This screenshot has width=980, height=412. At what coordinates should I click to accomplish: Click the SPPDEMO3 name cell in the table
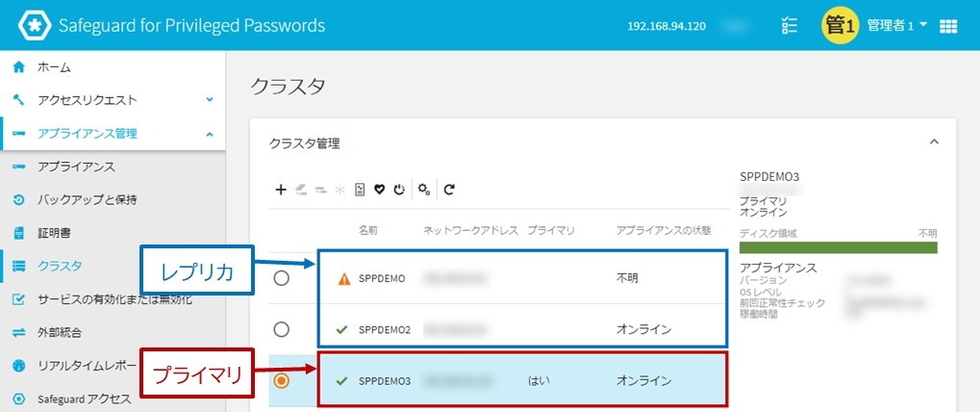click(385, 380)
